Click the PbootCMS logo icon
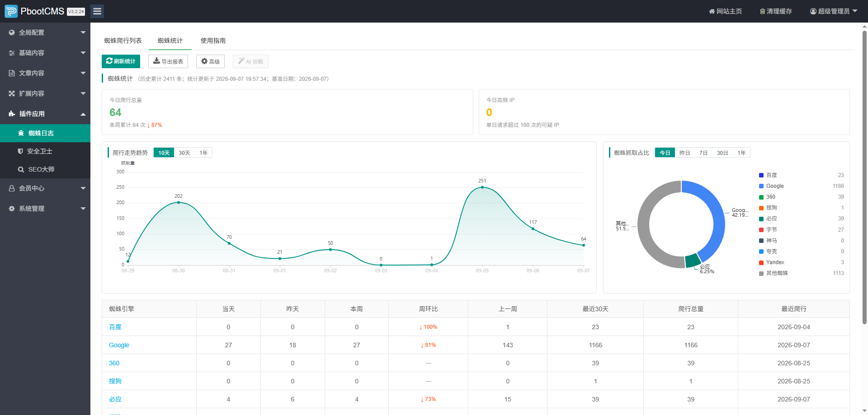Image resolution: width=868 pixels, height=415 pixels. (11, 11)
